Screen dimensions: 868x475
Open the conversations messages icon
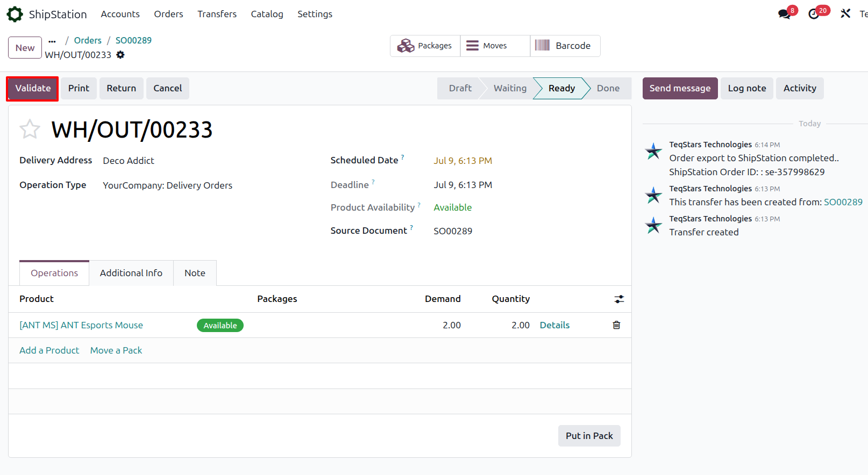click(784, 14)
